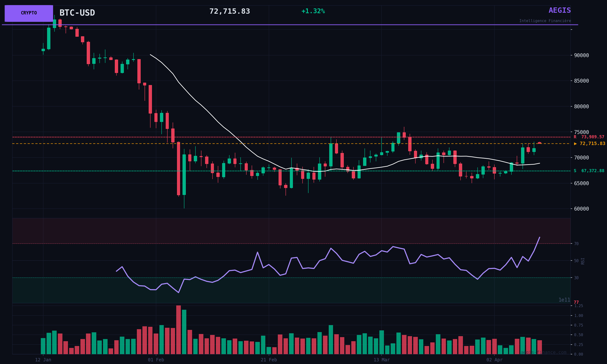Image resolution: width=607 pixels, height=364 pixels.
Task: Click the tallest red volume bar
Action: tap(178, 330)
